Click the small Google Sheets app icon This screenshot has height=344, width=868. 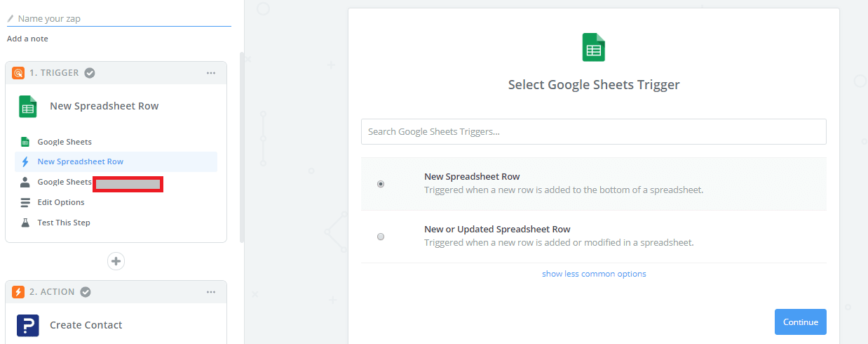tap(25, 142)
